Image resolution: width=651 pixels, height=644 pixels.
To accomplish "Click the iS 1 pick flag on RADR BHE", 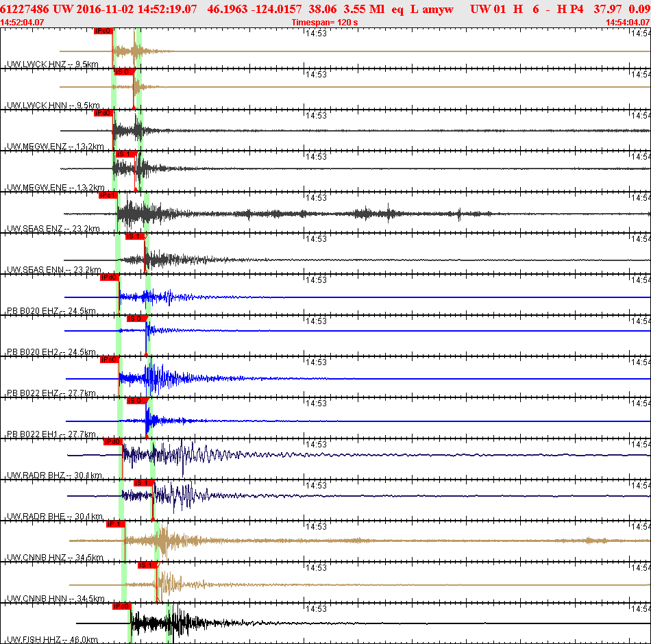I will 145,483.
